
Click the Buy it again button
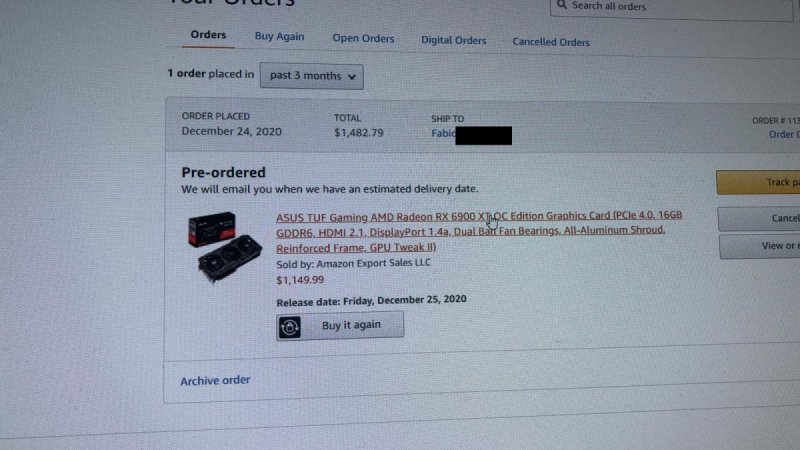(340, 326)
